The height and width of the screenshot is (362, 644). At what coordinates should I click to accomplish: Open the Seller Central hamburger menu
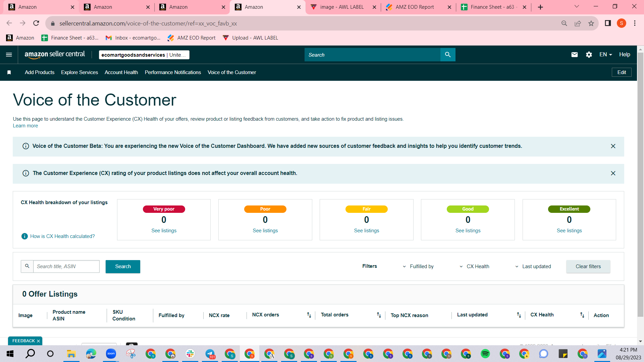click(9, 55)
